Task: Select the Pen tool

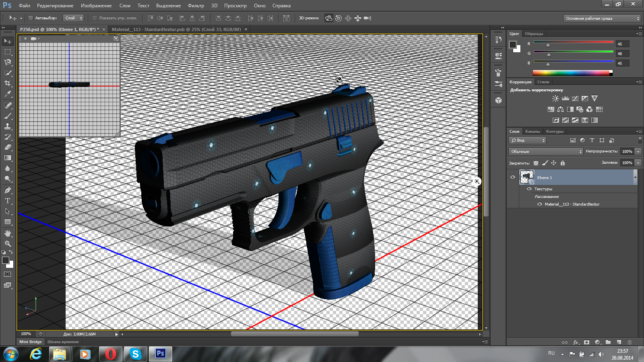Action: (8, 190)
